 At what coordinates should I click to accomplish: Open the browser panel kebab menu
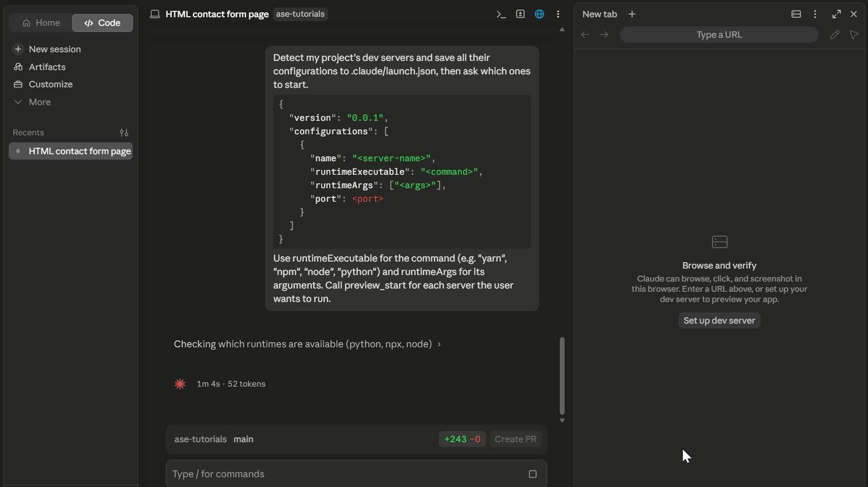[x=815, y=15]
